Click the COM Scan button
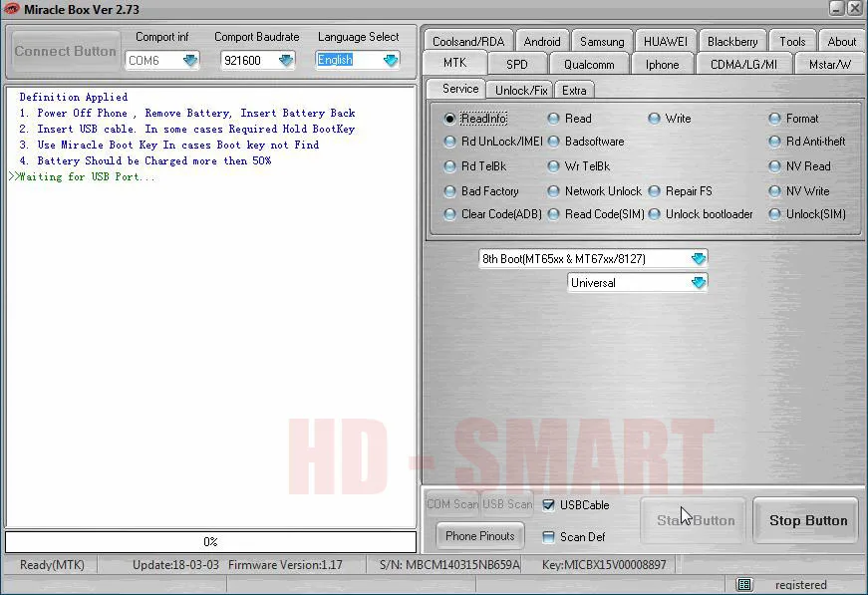This screenshot has height=595, width=868. [452, 504]
